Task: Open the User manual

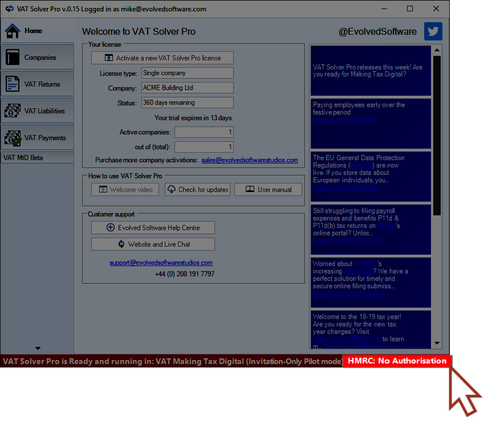Action: click(268, 189)
